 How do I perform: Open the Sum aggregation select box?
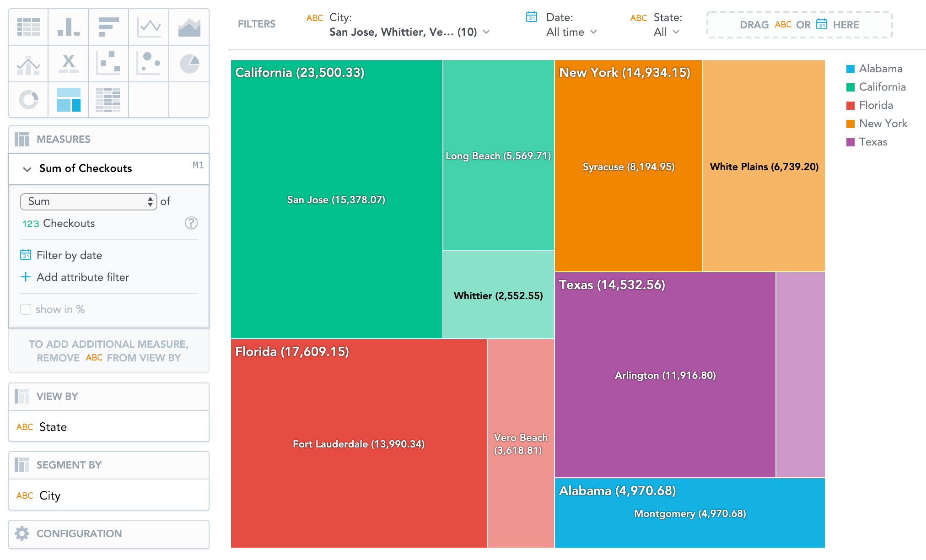point(89,201)
